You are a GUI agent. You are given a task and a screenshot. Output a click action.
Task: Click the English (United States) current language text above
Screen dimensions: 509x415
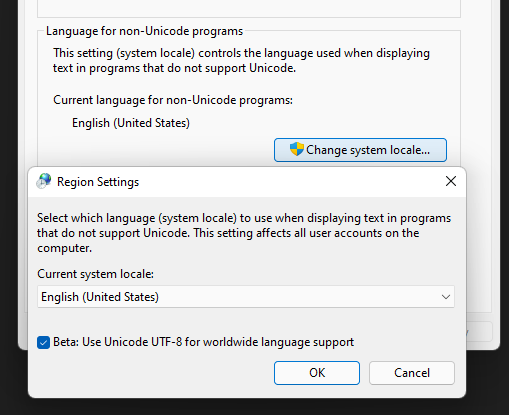(x=131, y=123)
